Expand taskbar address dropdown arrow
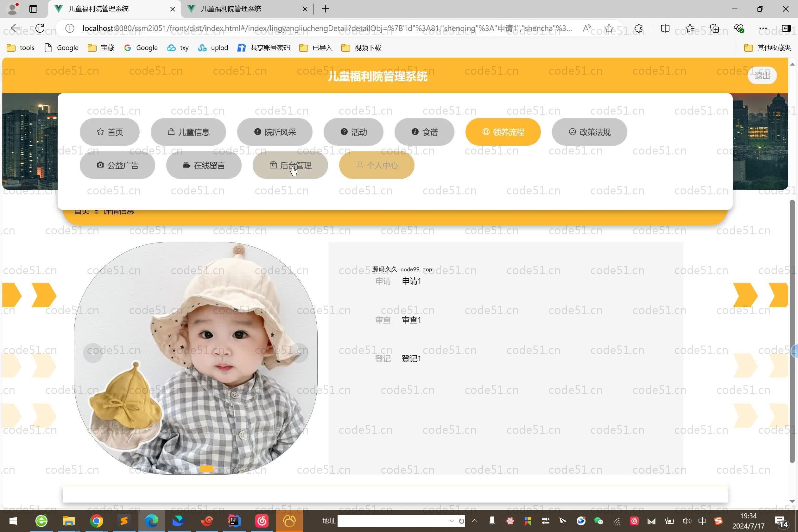 coord(452,521)
